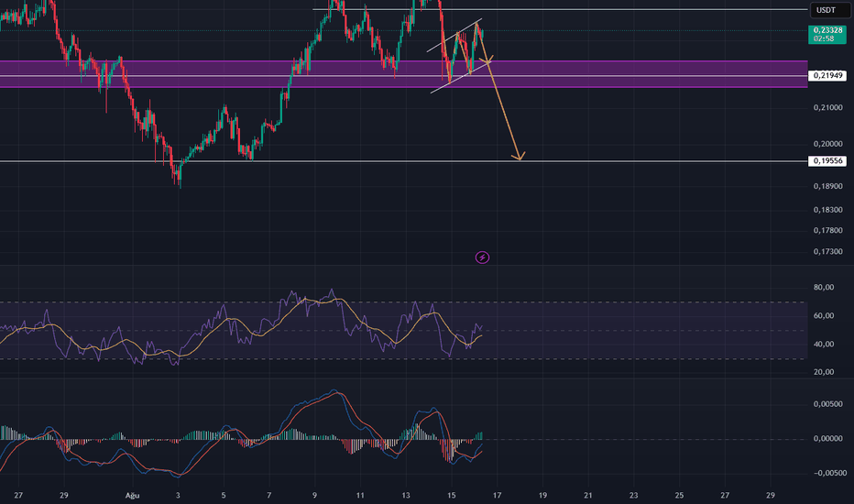
Task: Click the 0,17800 price axis value
Action: click(827, 231)
